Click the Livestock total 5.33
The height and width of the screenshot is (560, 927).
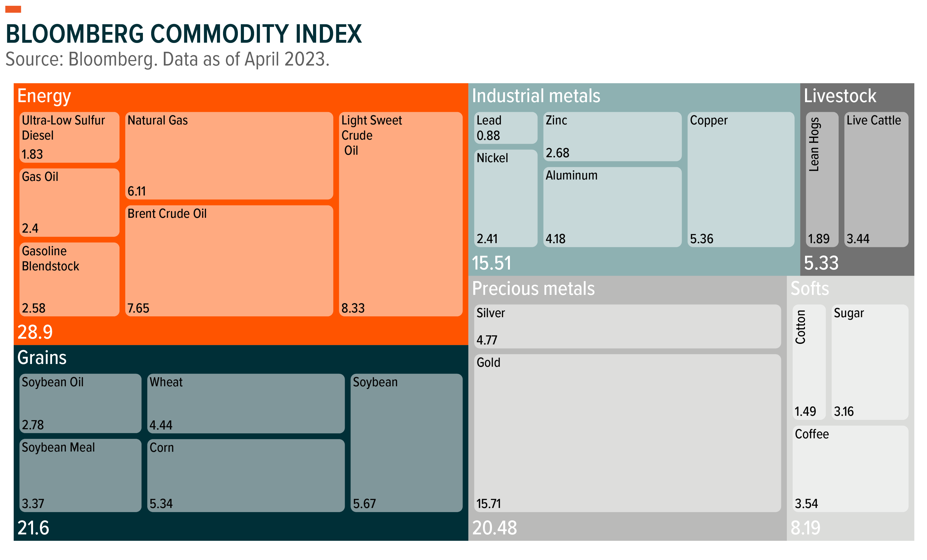click(x=821, y=263)
